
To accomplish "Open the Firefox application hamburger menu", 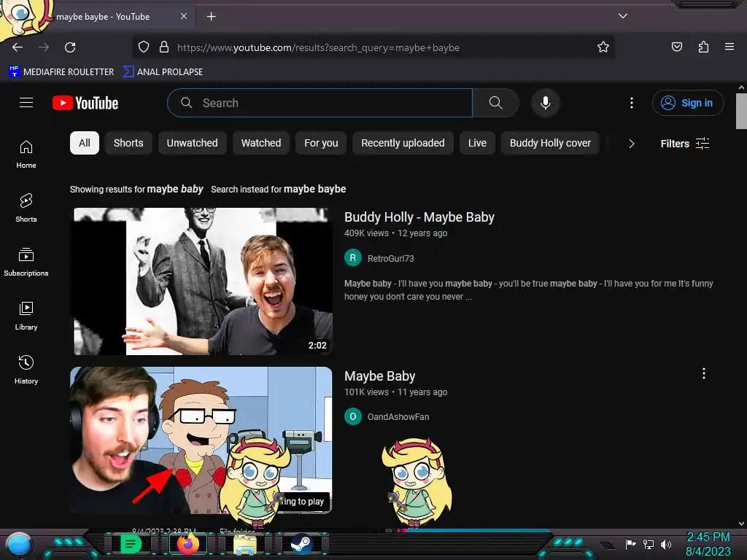I will pos(729,47).
